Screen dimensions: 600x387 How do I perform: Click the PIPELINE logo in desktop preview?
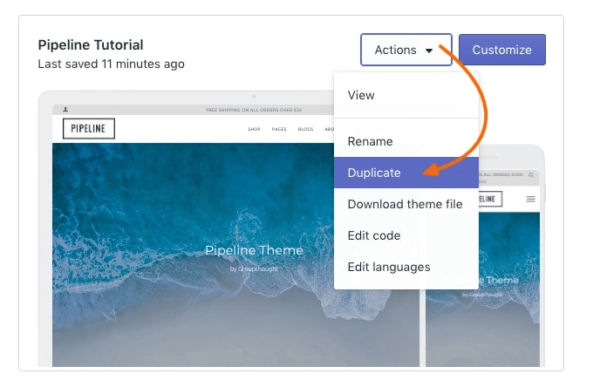[x=88, y=129]
